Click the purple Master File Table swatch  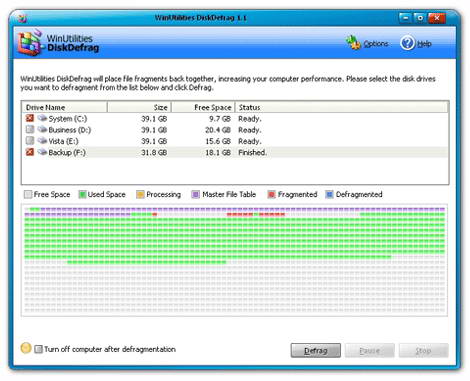pos(196,194)
